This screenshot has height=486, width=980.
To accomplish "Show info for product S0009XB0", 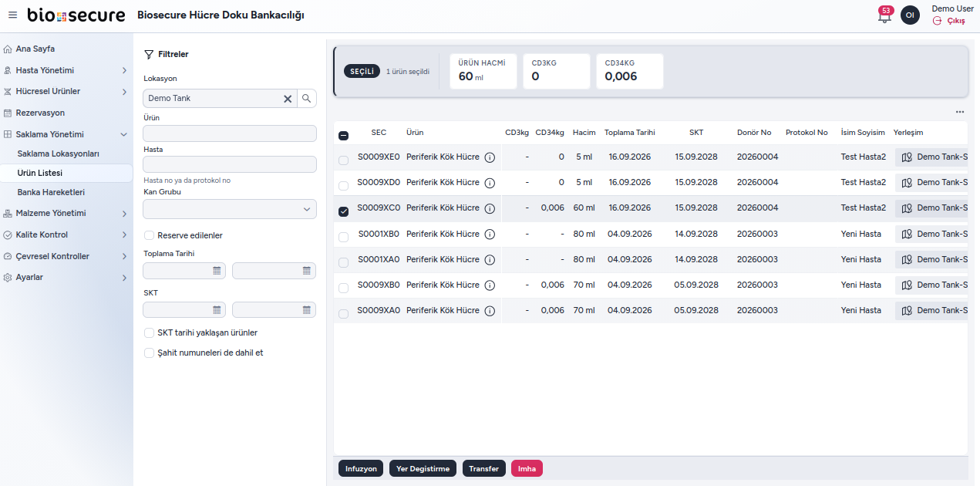I will [490, 285].
